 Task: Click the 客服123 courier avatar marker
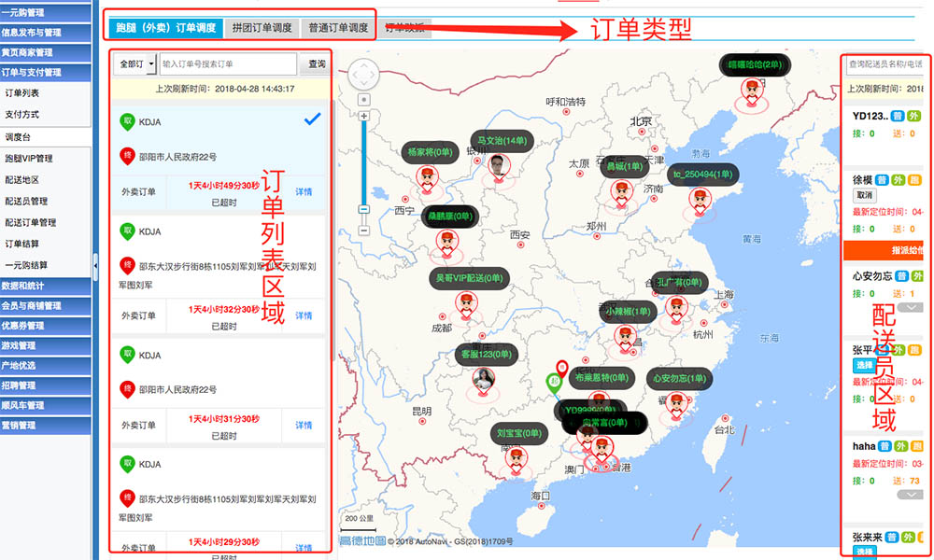[484, 378]
